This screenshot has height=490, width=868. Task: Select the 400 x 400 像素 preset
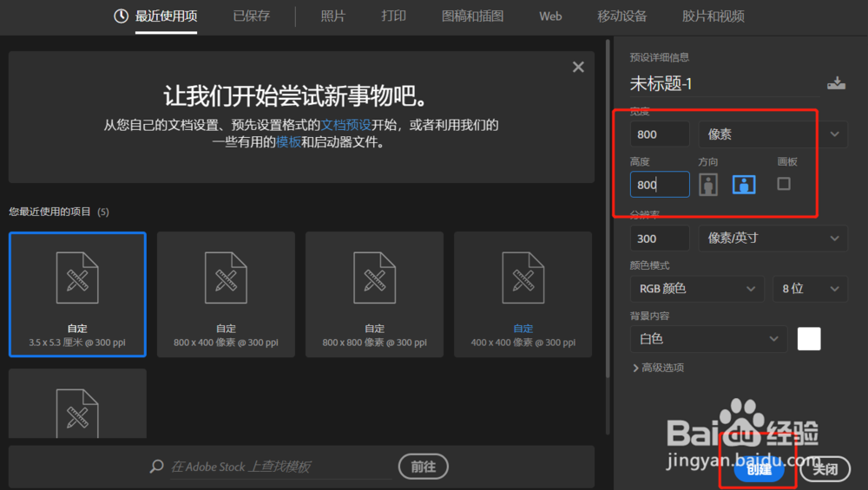click(x=523, y=294)
